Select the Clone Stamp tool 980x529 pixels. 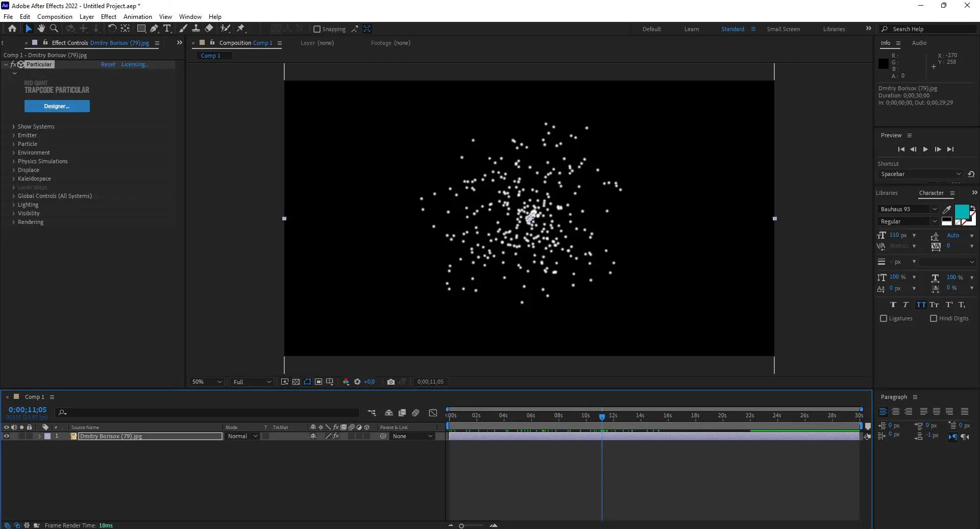point(195,29)
